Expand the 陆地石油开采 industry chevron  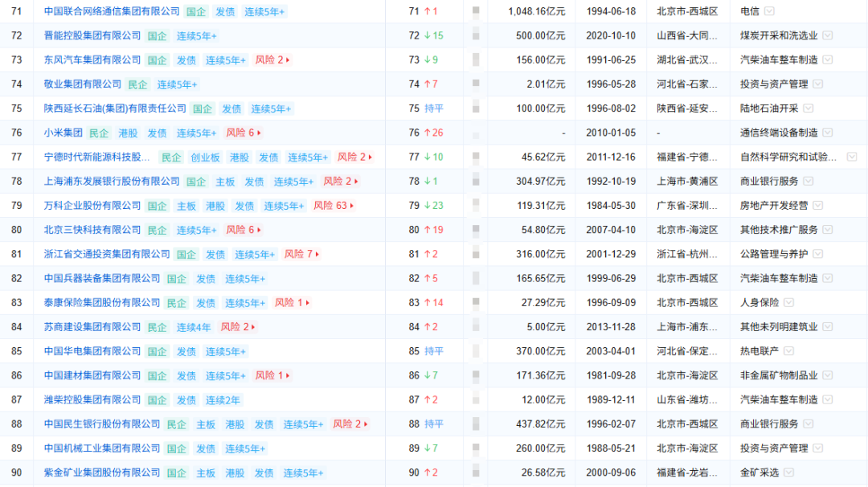[809, 108]
